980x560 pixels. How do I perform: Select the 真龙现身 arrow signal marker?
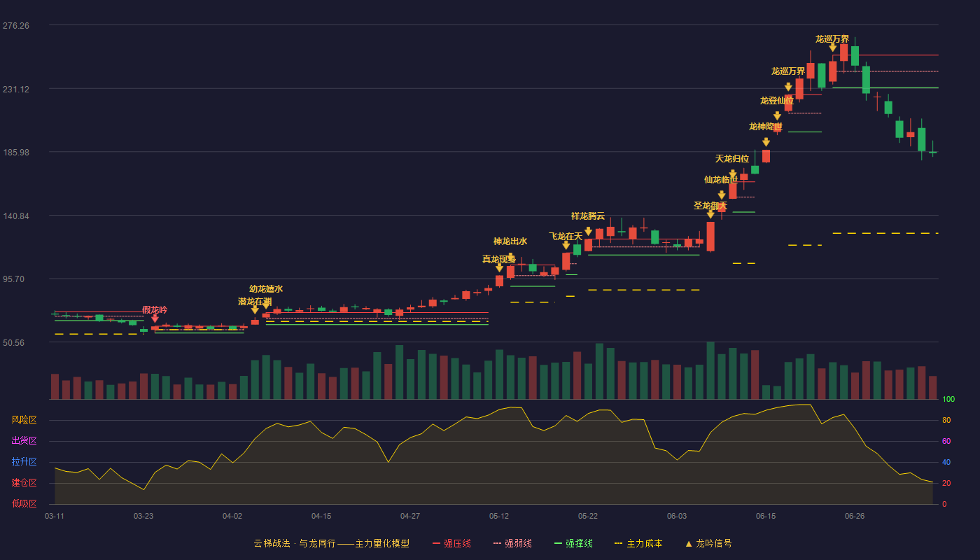point(499,267)
